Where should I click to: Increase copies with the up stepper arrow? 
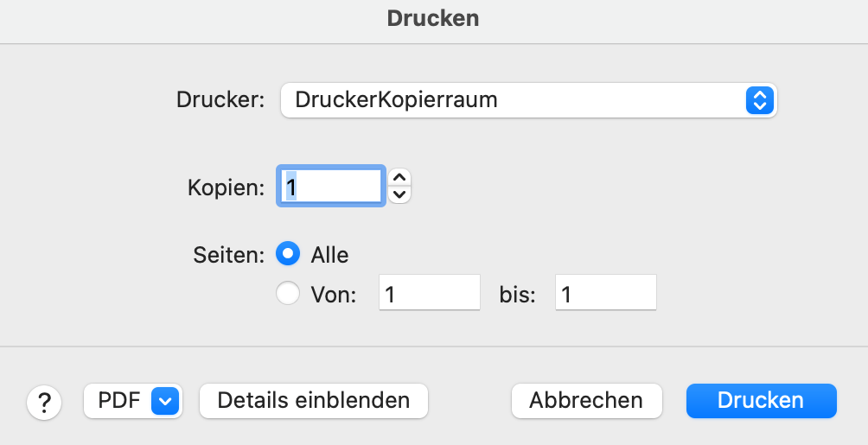click(399, 177)
